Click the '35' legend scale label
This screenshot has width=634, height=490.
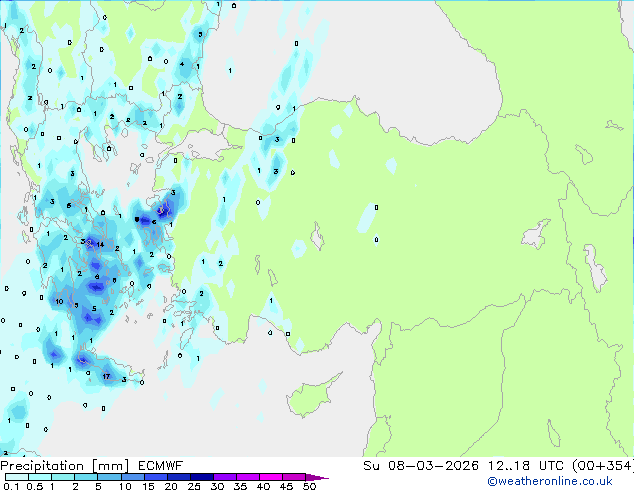(x=240, y=486)
